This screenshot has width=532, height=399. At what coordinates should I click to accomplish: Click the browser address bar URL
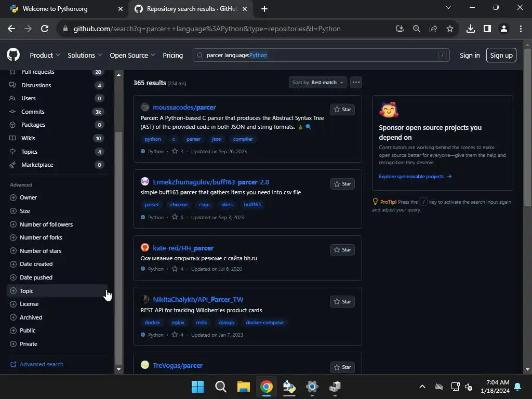point(207,29)
